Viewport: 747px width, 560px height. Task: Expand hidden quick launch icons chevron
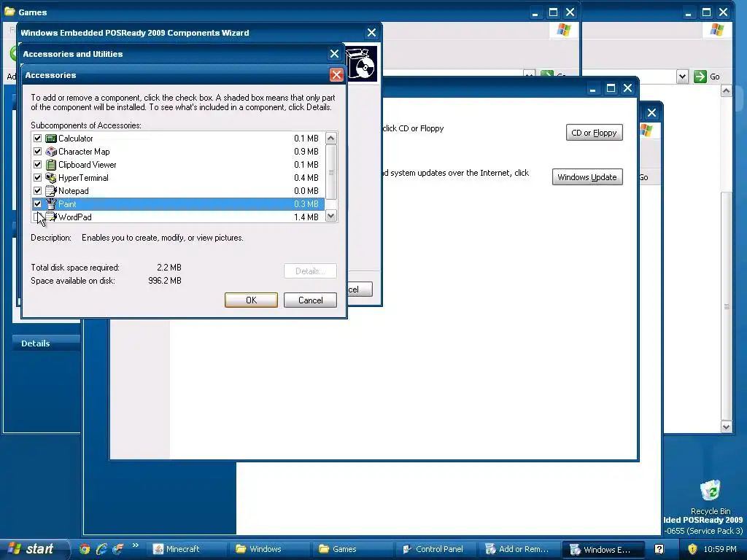pyautogui.click(x=135, y=545)
